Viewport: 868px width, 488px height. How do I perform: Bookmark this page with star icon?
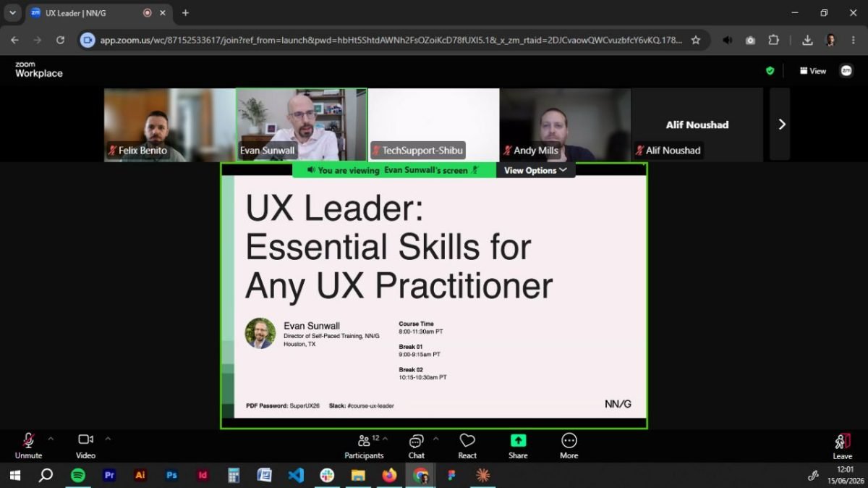(696, 41)
